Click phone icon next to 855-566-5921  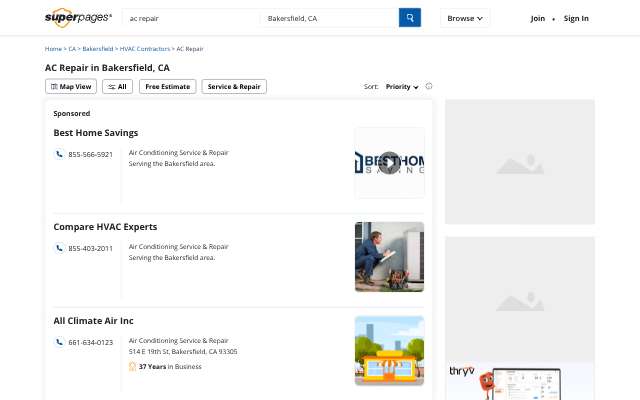(x=60, y=154)
